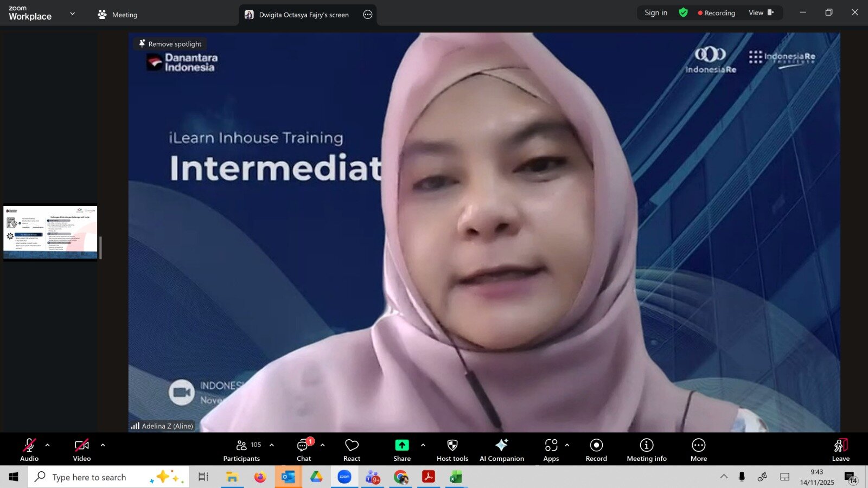Viewport: 868px width, 488px height.
Task: Click Remove spotlight button
Action: 170,44
